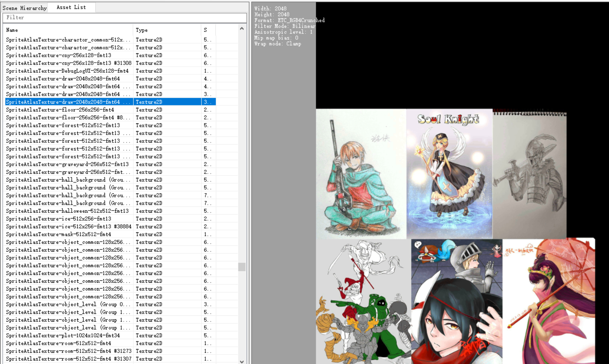Image resolution: width=609 pixels, height=364 pixels.
Task: Pick the SpriteAtlasTexture-graveyard-256x512-fmt13 entry
Action: [x=110, y=164]
